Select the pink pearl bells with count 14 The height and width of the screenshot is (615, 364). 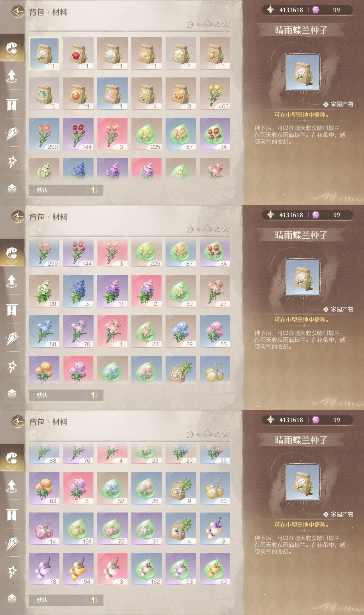44,529
